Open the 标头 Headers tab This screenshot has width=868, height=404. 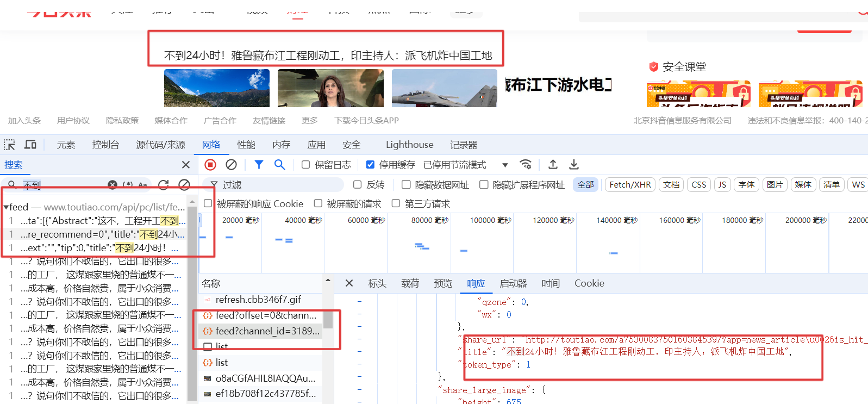(x=377, y=283)
